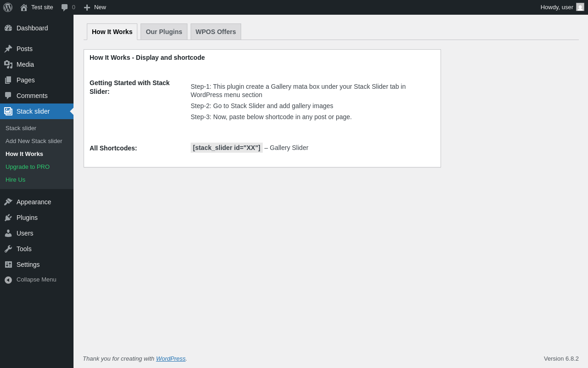Open Stack slider submenu item
588x368 pixels.
pos(21,128)
